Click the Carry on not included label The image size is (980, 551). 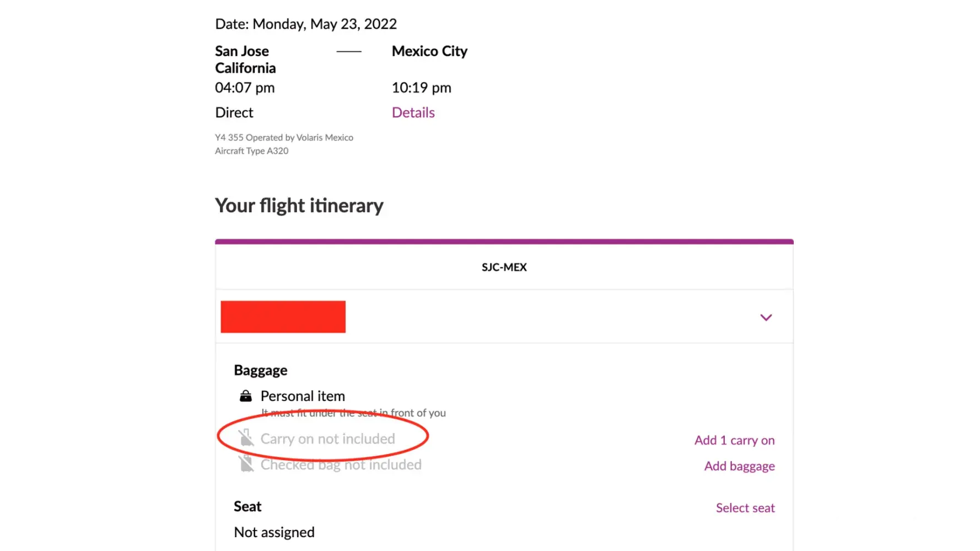pyautogui.click(x=327, y=439)
